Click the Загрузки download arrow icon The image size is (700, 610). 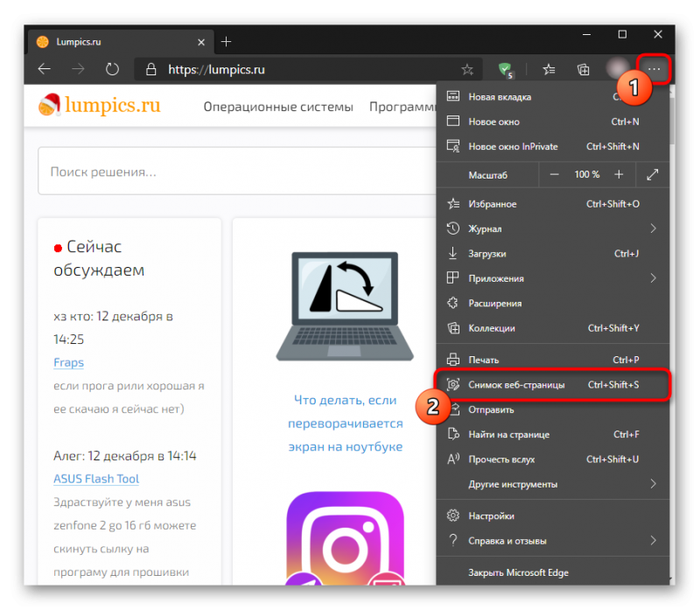[452, 253]
